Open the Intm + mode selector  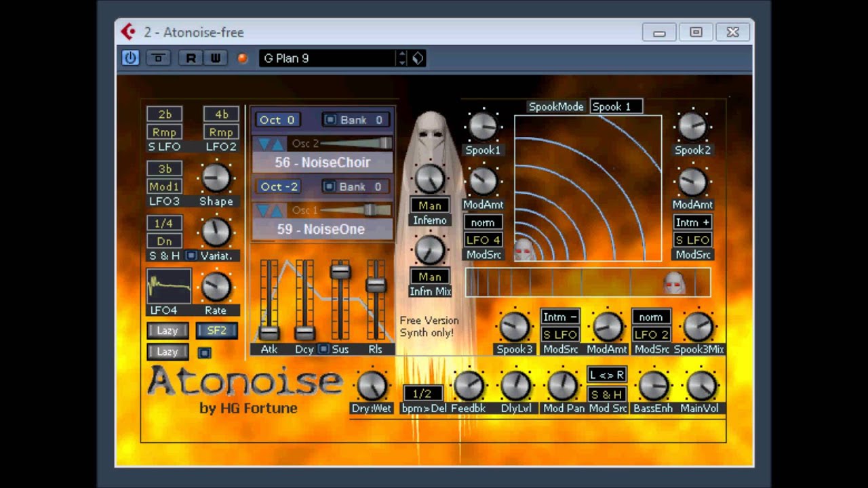692,222
